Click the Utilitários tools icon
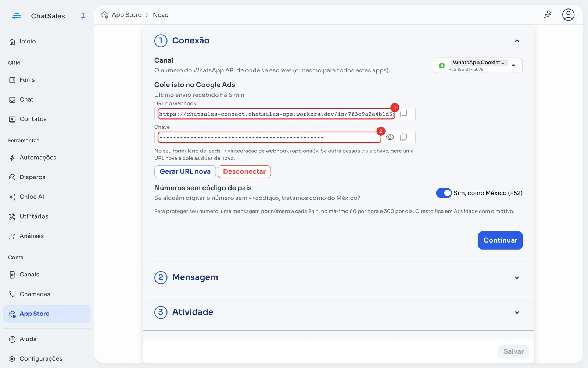The width and height of the screenshot is (588, 368). 12,216
